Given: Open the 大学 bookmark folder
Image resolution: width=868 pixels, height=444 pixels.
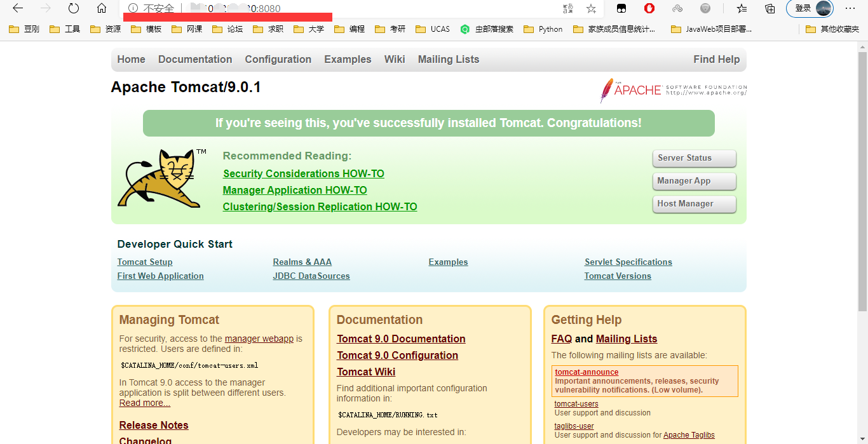Looking at the screenshot, I should 309,29.
